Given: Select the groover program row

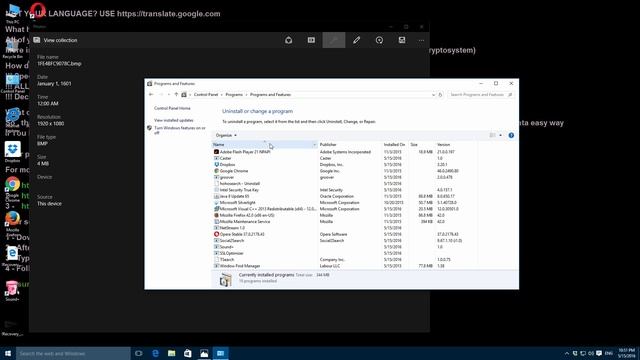Looking at the screenshot, I should (x=345, y=177).
